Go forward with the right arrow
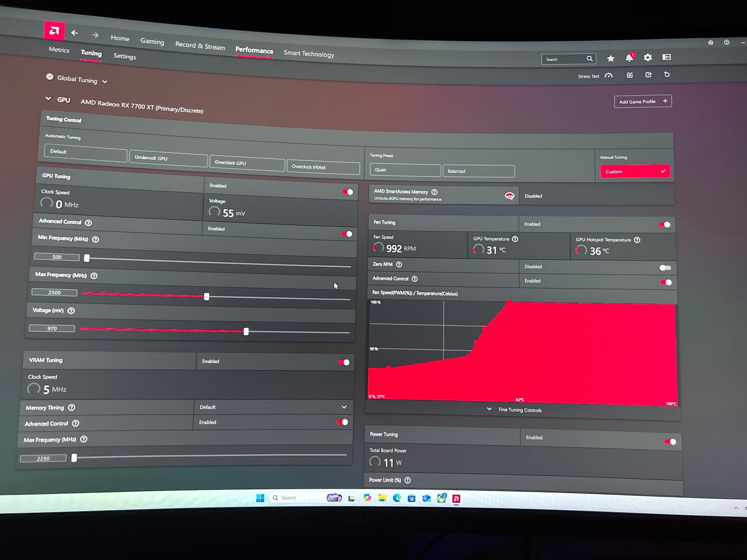This screenshot has height=560, width=747. pyautogui.click(x=95, y=35)
